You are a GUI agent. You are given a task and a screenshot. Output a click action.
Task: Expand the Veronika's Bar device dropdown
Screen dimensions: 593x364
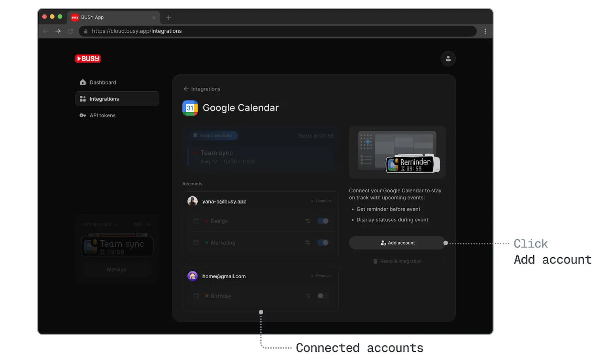click(100, 224)
